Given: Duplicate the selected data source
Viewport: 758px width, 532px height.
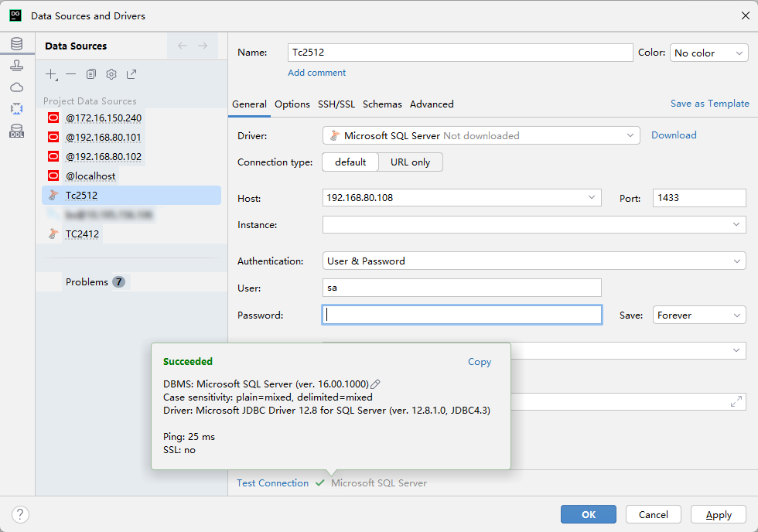Looking at the screenshot, I should 91,74.
